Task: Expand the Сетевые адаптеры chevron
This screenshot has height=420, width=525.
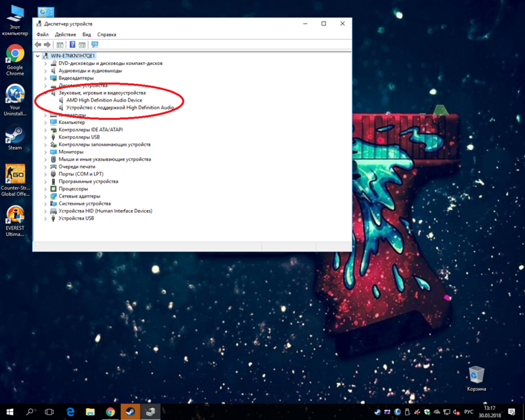Action: pyautogui.click(x=45, y=196)
